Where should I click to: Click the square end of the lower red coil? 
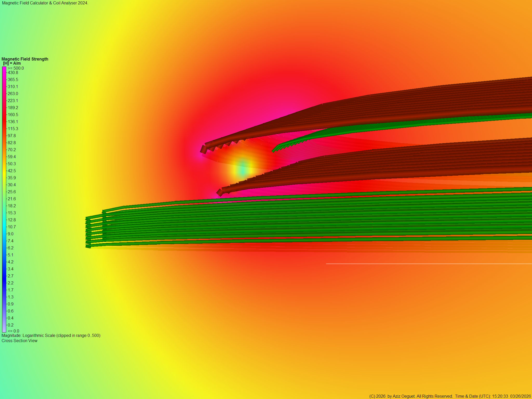click(220, 192)
